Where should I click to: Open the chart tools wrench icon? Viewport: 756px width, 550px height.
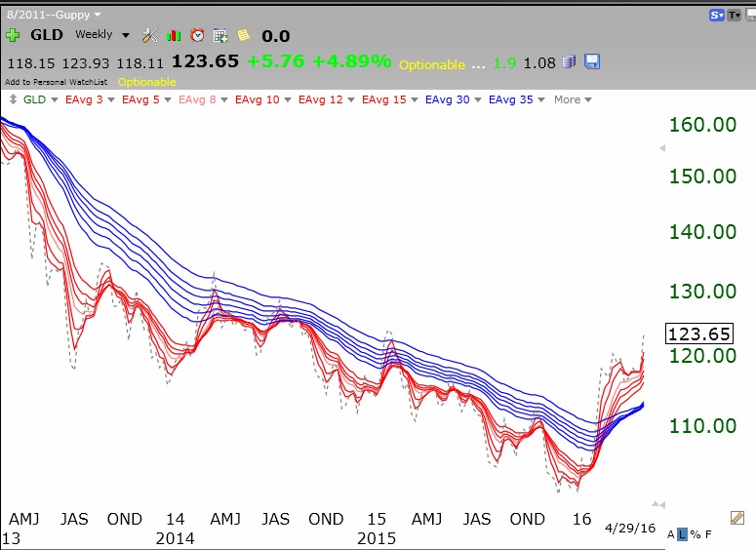(x=149, y=35)
